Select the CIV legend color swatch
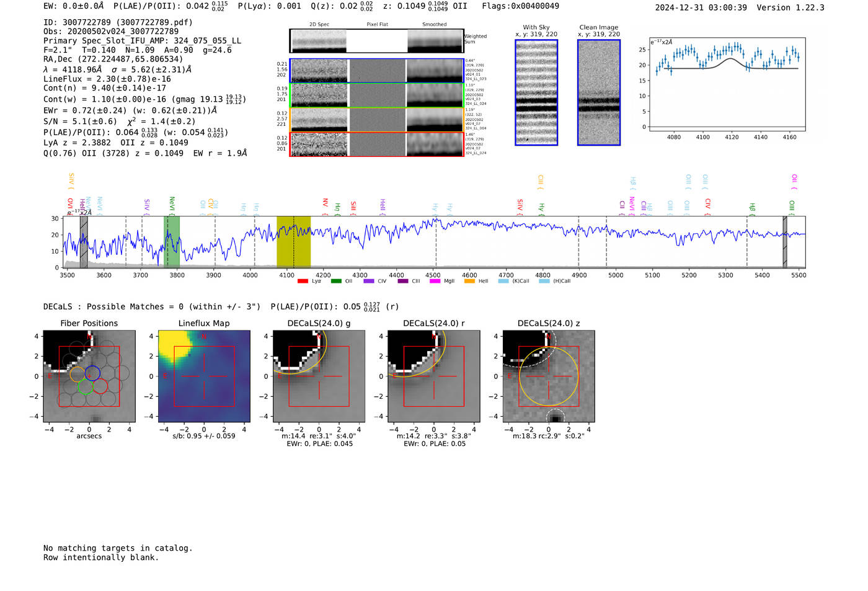The image size is (868, 591). click(x=369, y=281)
